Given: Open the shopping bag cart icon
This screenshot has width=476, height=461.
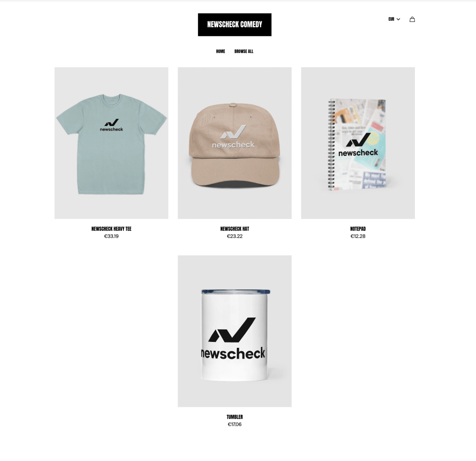Looking at the screenshot, I should tap(412, 19).
